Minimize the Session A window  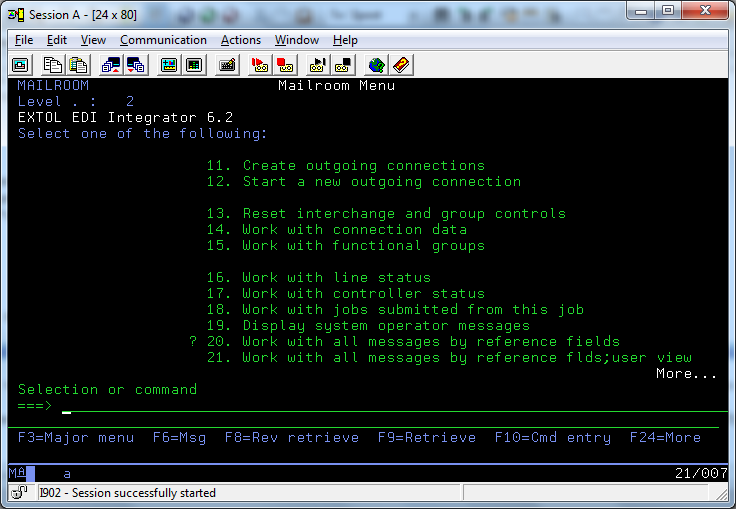click(642, 10)
